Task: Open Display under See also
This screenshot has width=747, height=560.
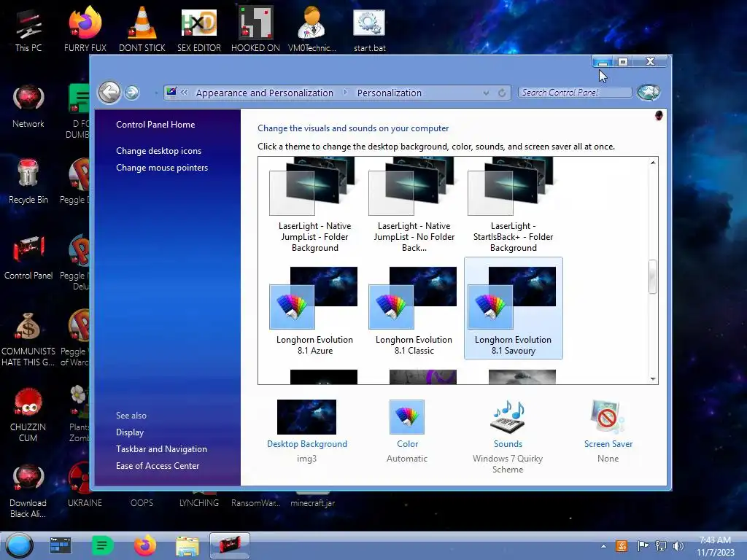Action: coord(130,432)
